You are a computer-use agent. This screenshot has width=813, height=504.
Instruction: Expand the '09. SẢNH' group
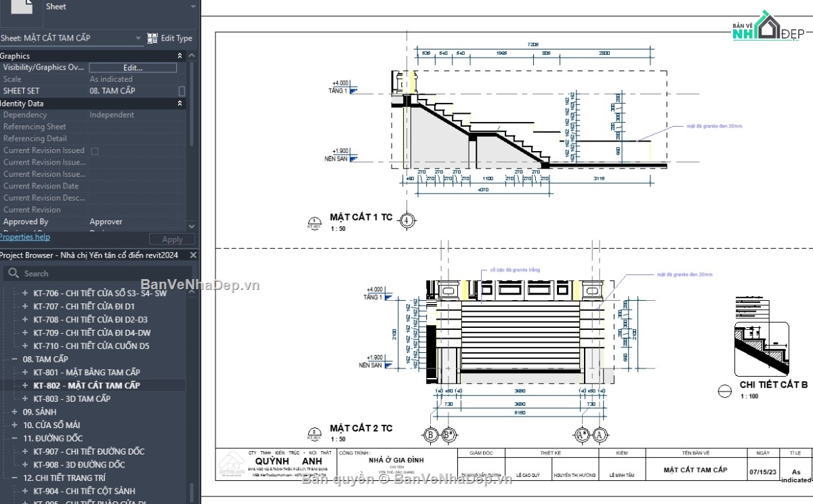[15, 412]
